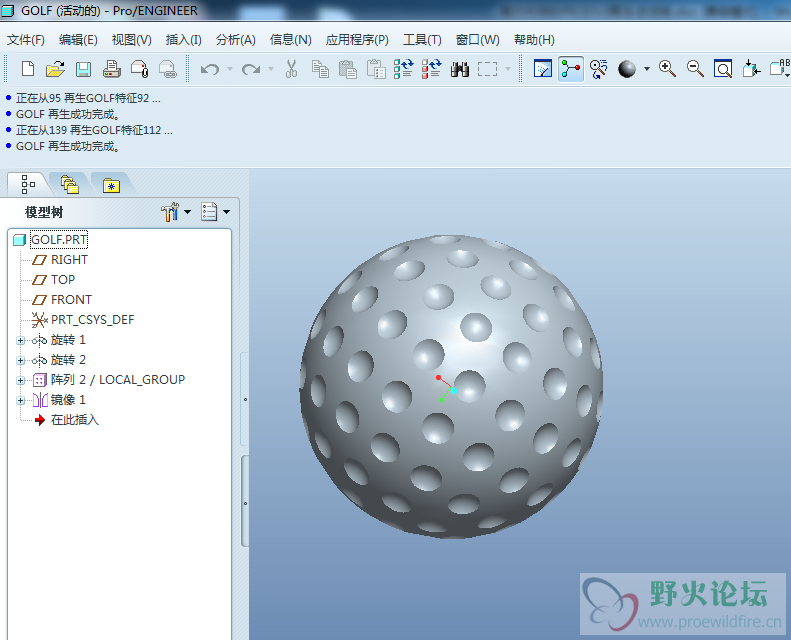Viewport: 791px width, 640px height.
Task: Click the golf ball model in the viewport
Action: click(x=451, y=386)
